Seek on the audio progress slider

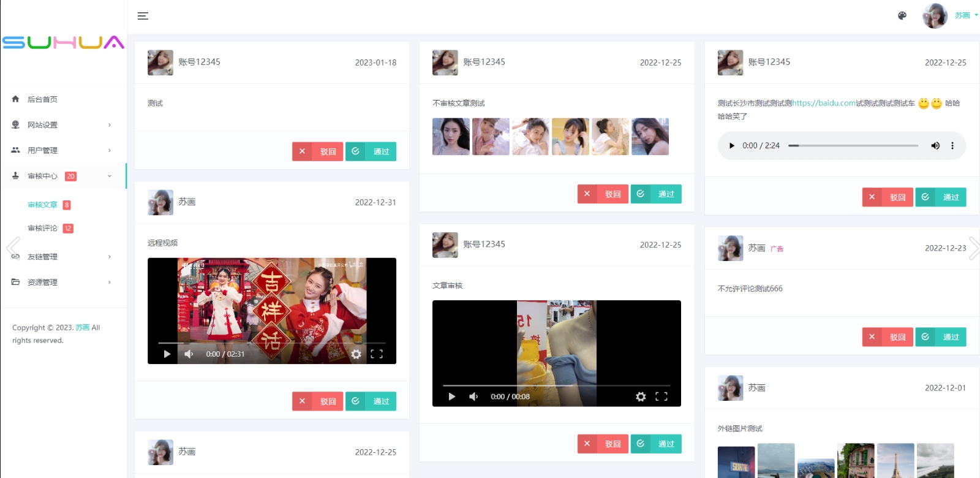pyautogui.click(x=853, y=146)
